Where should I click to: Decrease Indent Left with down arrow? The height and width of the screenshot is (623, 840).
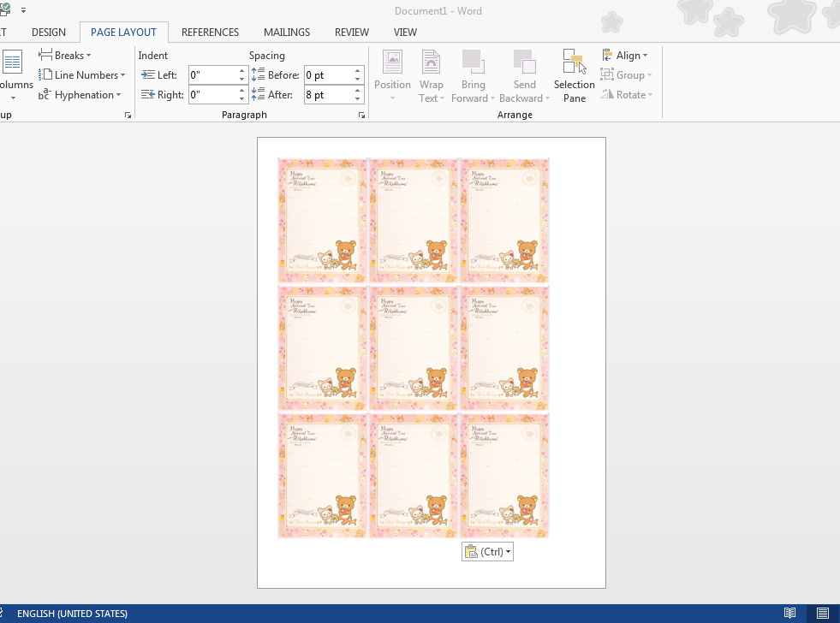[241, 80]
